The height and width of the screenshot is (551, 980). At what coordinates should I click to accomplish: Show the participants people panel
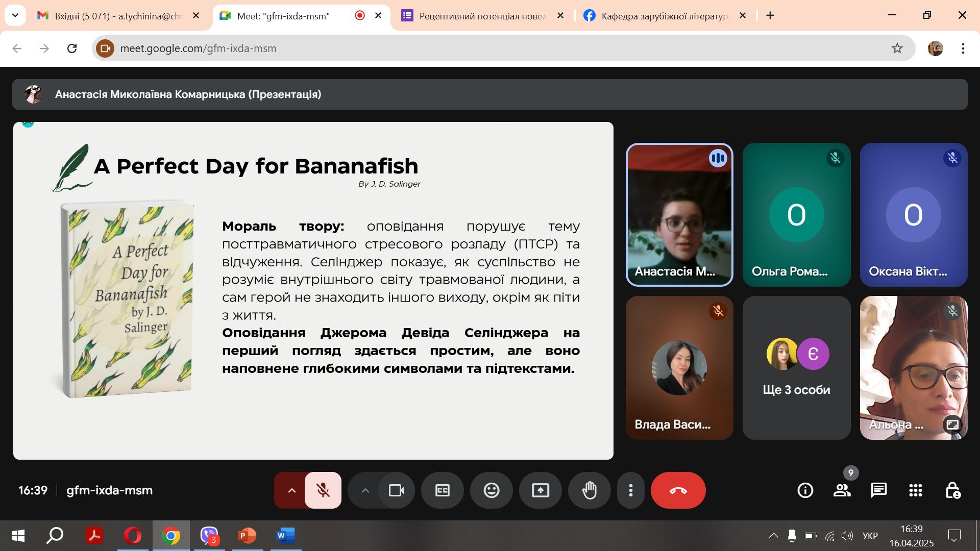(842, 490)
